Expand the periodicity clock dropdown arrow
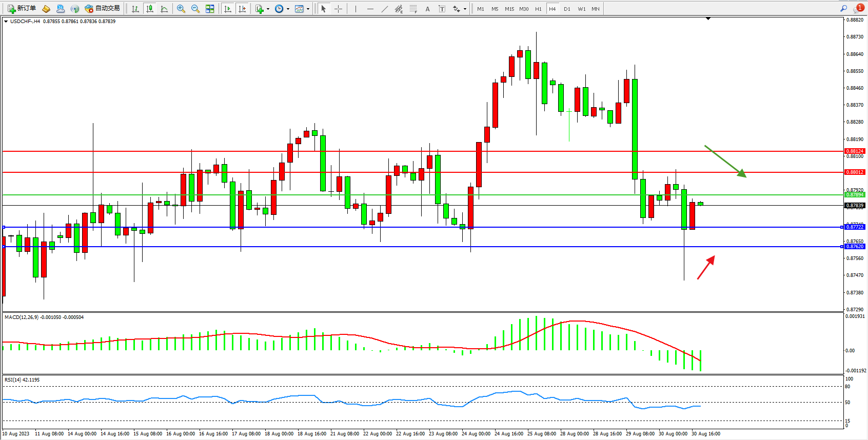Image resolution: width=868 pixels, height=440 pixels. click(288, 9)
